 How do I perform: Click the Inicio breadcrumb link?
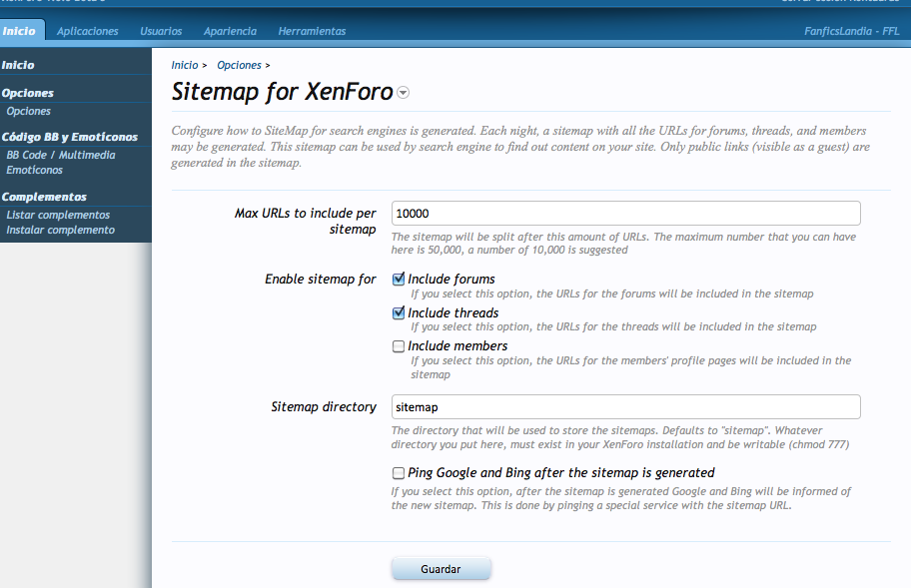[185, 65]
